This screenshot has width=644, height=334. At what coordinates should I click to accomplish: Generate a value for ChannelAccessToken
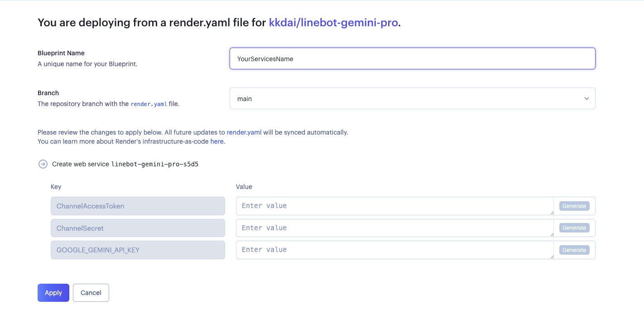[574, 206]
